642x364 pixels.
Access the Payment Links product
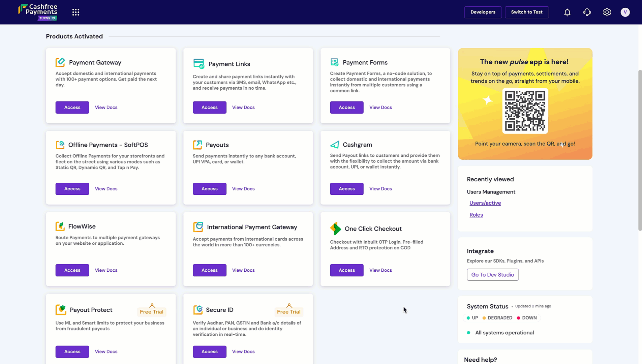tap(210, 108)
